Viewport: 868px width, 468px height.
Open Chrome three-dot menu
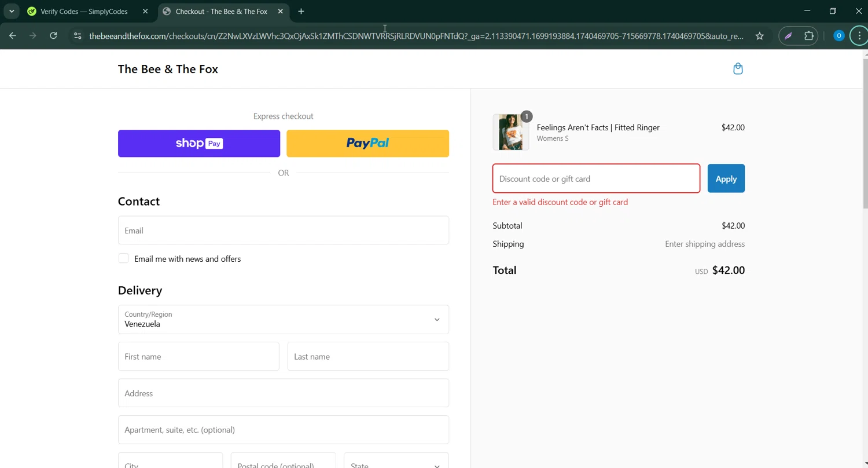(859, 36)
